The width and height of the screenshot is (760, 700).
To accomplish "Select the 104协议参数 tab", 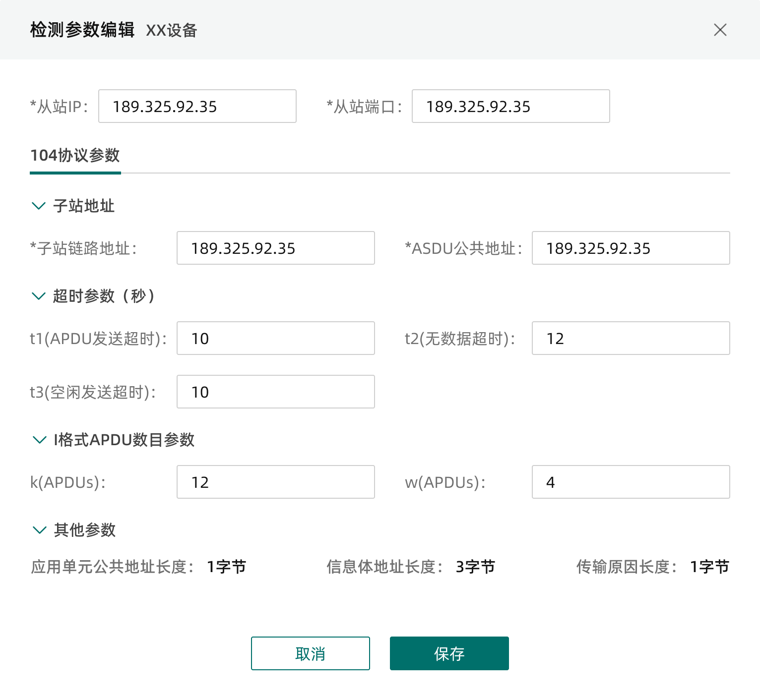I will (x=75, y=156).
